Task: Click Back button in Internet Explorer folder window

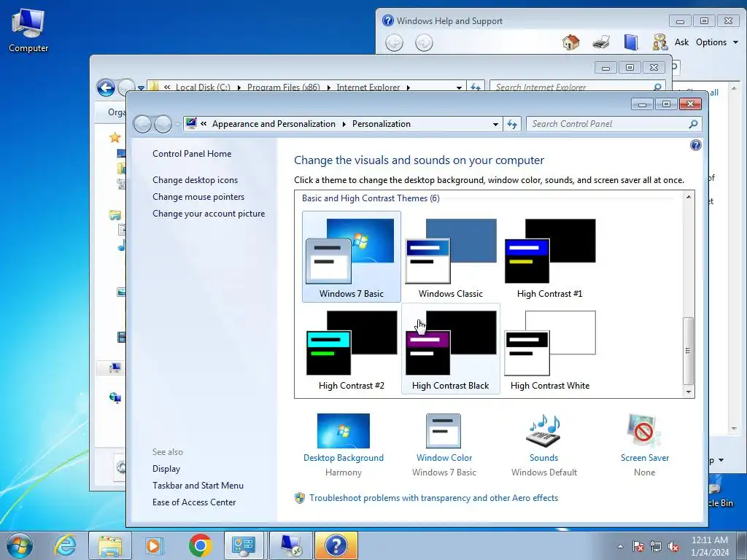Action: (x=106, y=87)
